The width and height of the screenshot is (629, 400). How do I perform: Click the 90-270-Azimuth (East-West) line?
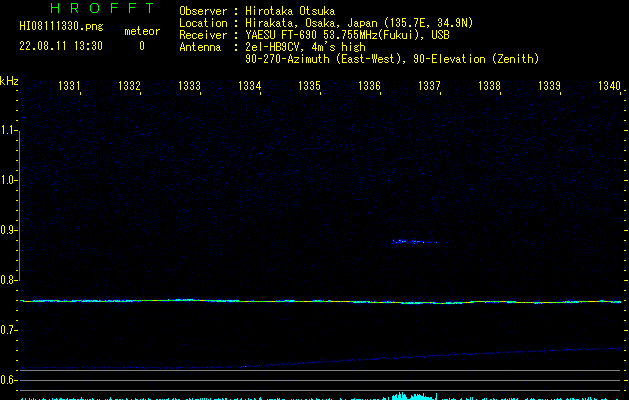pyautogui.click(x=392, y=59)
